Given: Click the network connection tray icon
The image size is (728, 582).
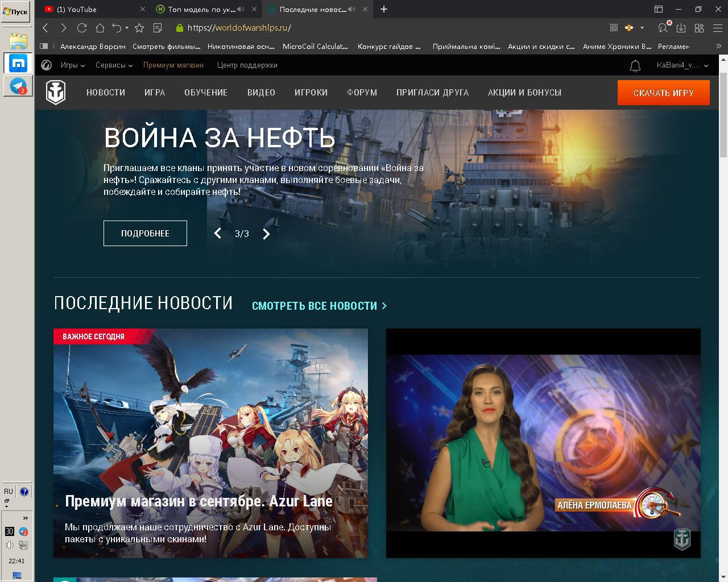Looking at the screenshot, I should point(23,546).
